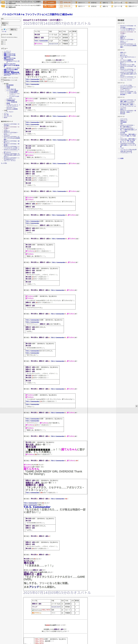Click 検索する button under keyword search
This screenshot has width=138, height=644.
[x=5, y=23]
